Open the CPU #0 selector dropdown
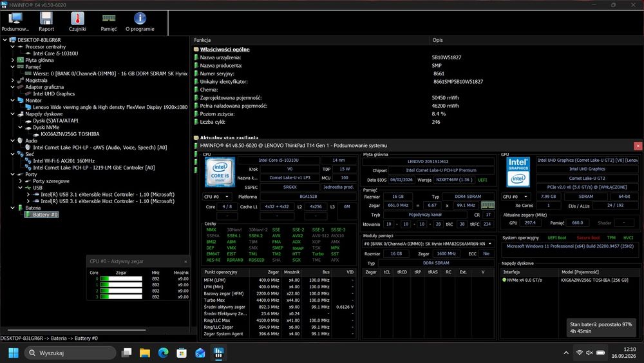Screen dimensions: 644x363 (216, 197)
